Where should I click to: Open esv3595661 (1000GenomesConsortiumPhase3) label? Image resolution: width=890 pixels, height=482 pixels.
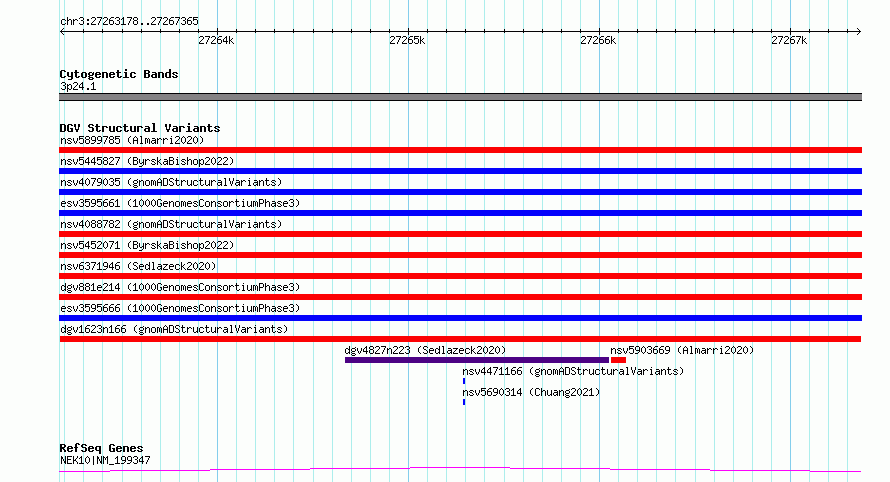tap(180, 203)
